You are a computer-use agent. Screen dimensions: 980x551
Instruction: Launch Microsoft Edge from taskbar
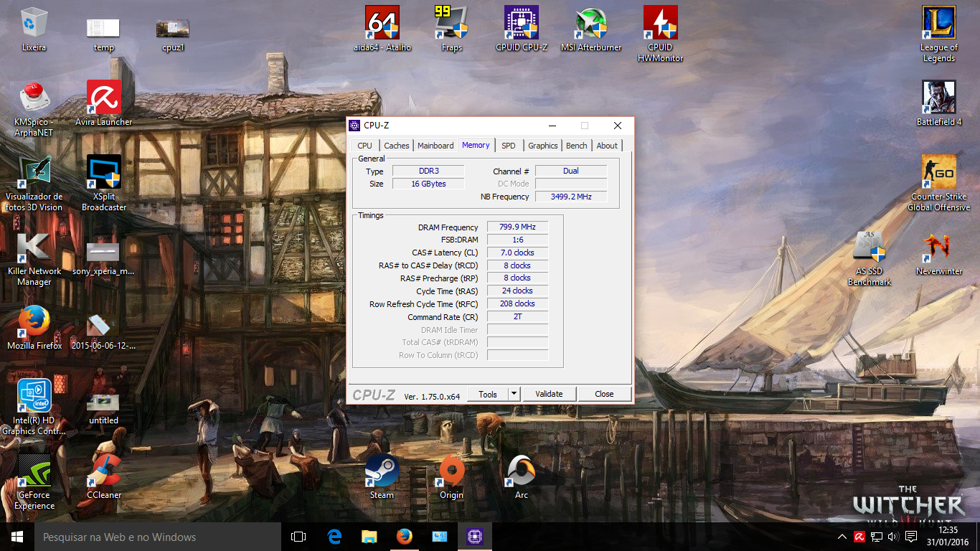(x=334, y=537)
